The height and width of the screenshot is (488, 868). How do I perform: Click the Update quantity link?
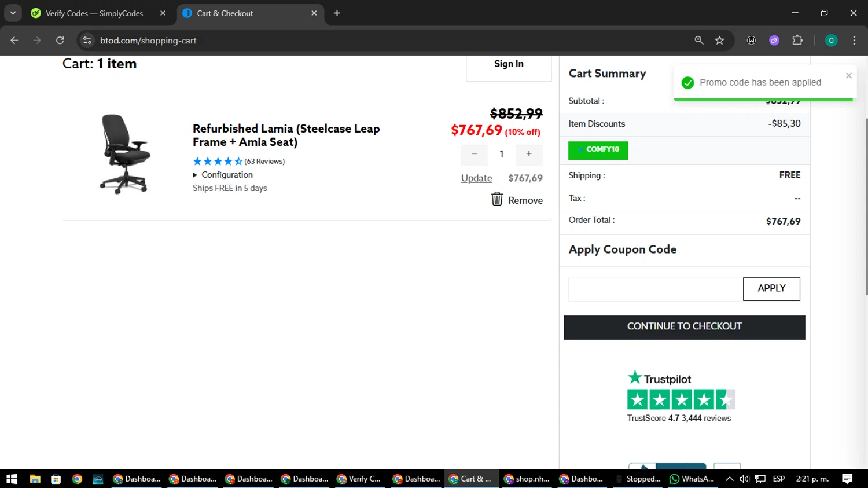click(x=477, y=178)
